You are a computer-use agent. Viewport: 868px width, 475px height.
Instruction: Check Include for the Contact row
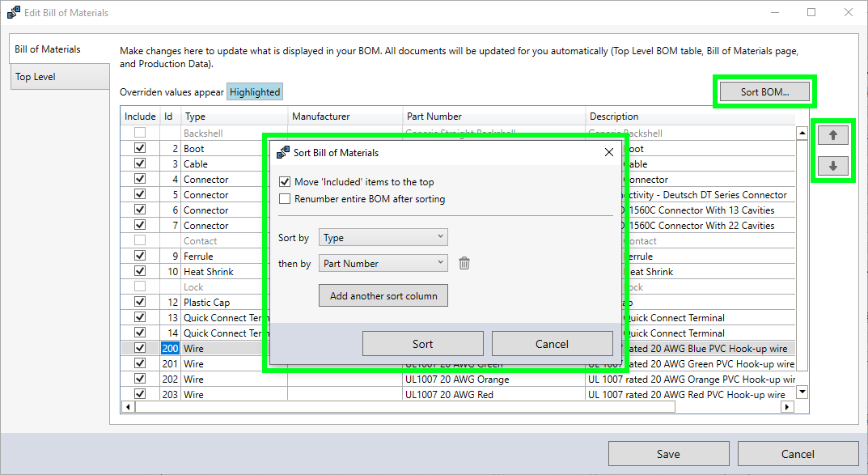(140, 241)
